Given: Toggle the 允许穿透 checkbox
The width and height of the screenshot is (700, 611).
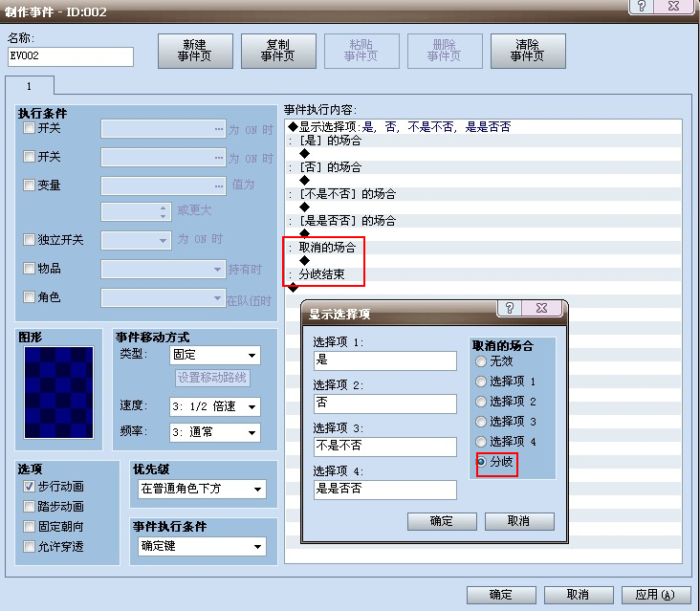Looking at the screenshot, I should [29, 547].
